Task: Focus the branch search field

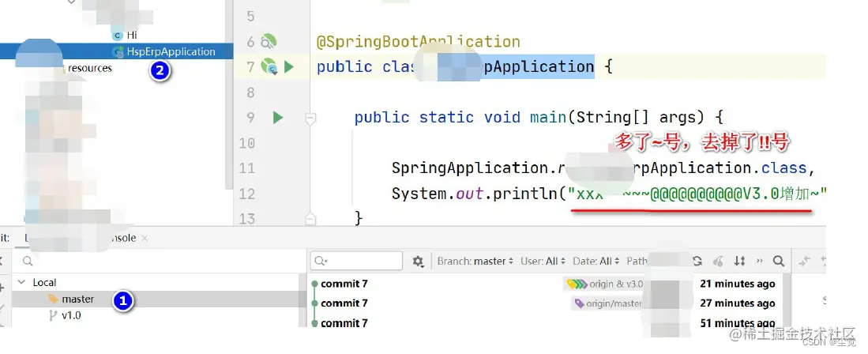Action: 160,261
